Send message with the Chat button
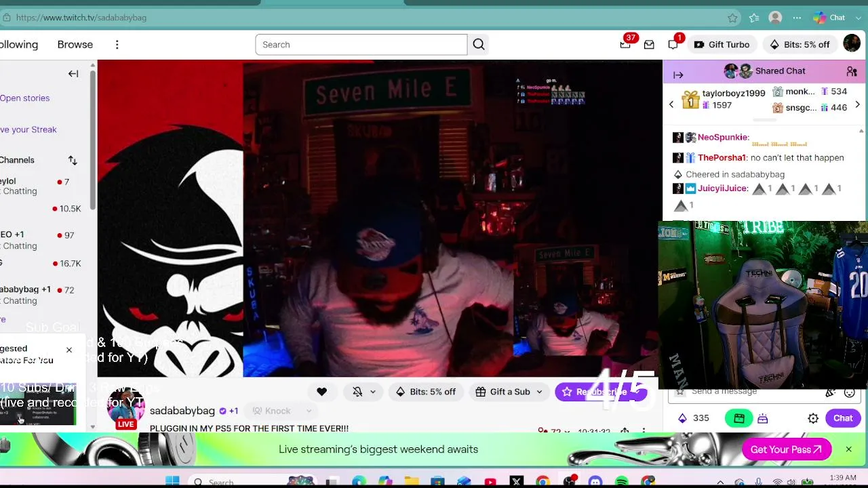Viewport: 868px width, 488px height. [843, 419]
